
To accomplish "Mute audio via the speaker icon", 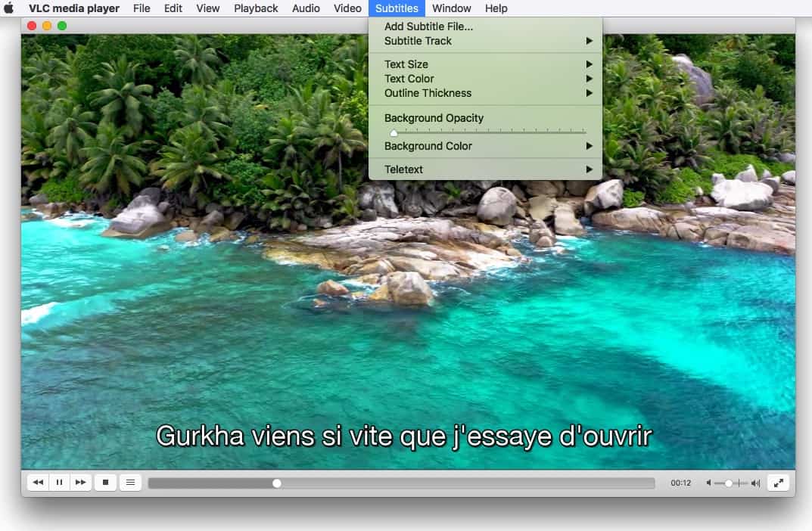I will (708, 482).
